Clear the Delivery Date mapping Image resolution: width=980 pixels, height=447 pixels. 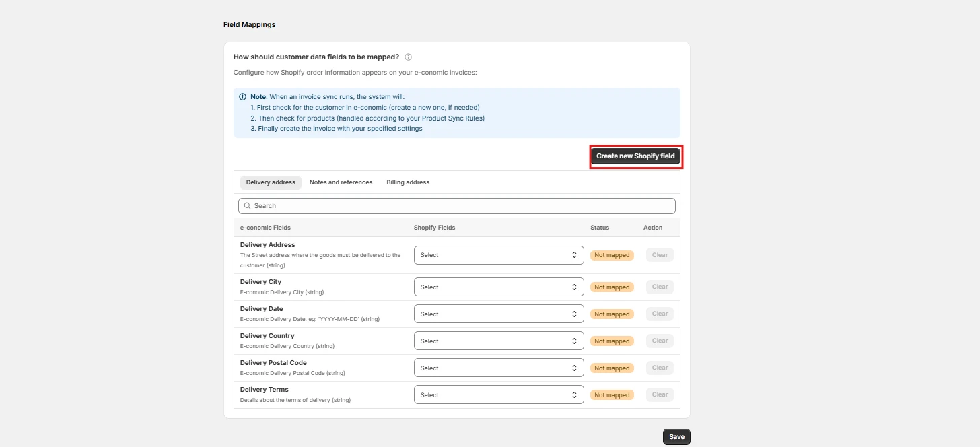pos(660,314)
